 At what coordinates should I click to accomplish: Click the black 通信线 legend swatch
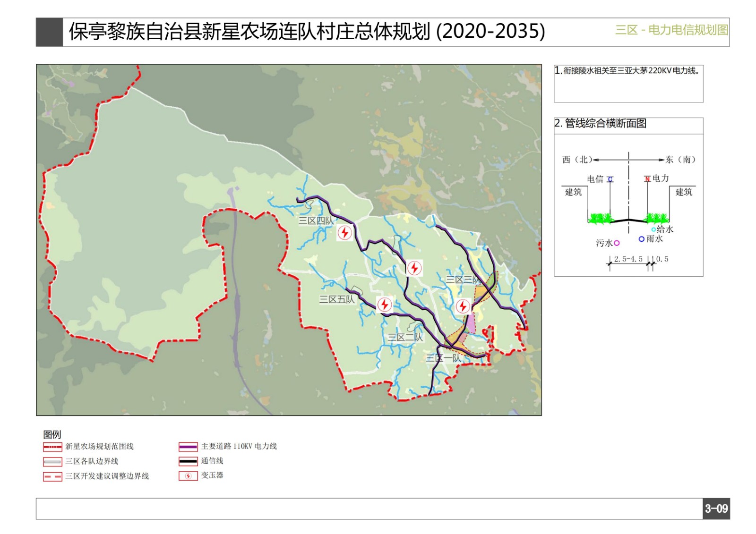(x=188, y=461)
